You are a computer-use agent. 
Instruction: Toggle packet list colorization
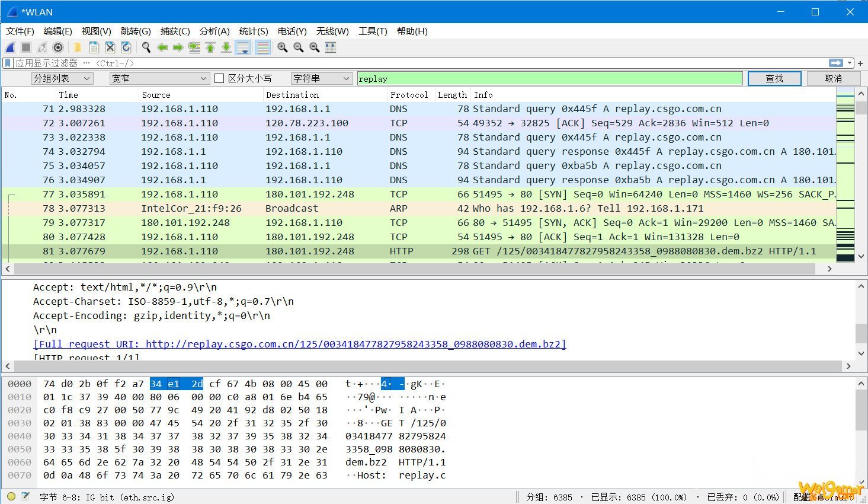(x=263, y=47)
